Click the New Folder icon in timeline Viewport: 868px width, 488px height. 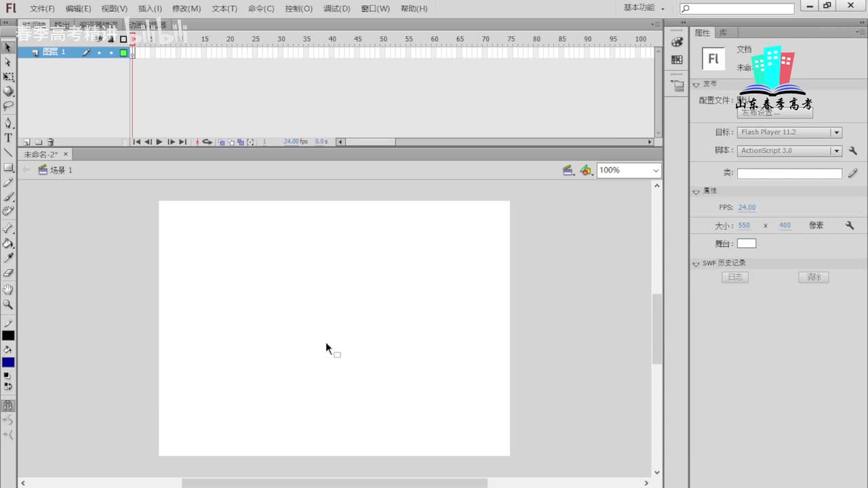(x=39, y=142)
